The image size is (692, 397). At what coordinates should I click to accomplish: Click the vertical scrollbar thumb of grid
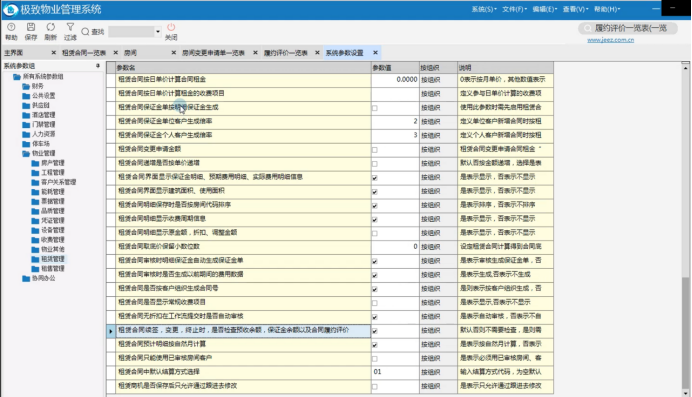coord(685,333)
